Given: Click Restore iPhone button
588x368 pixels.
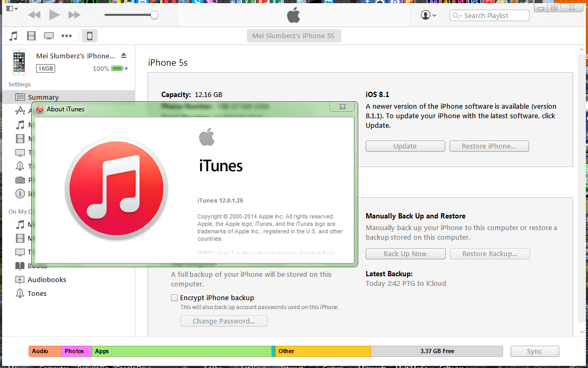Looking at the screenshot, I should [x=489, y=146].
